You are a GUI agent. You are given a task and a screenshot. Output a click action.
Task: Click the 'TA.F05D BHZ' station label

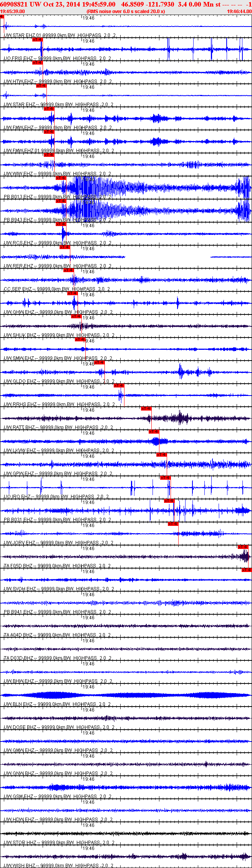18,566
